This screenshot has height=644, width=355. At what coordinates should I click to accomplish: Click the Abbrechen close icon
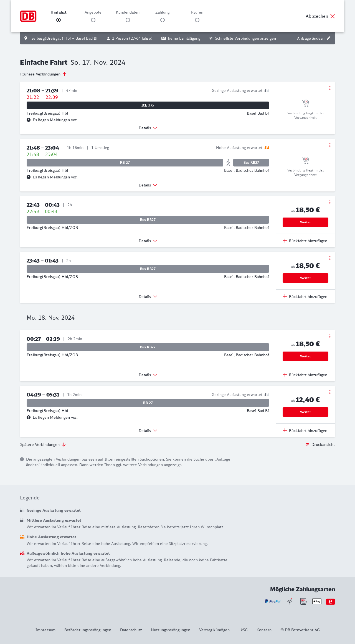pyautogui.click(x=333, y=16)
